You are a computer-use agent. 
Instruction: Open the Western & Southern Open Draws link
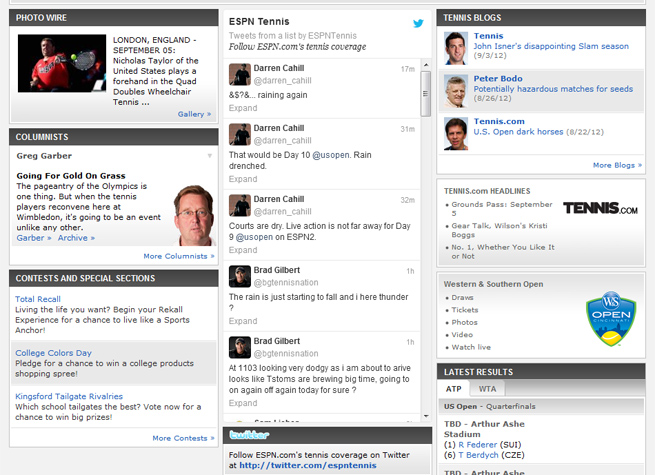tap(462, 298)
